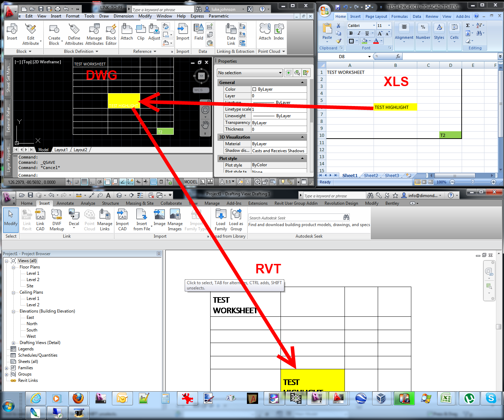Toggle ortho mode in AutoCAD status bar

pos(92,182)
